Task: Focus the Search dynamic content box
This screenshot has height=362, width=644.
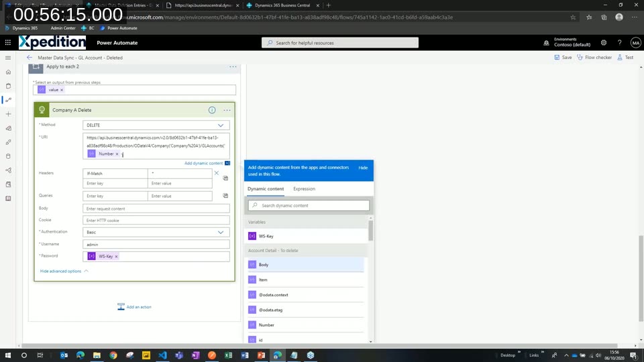Action: pos(309,206)
